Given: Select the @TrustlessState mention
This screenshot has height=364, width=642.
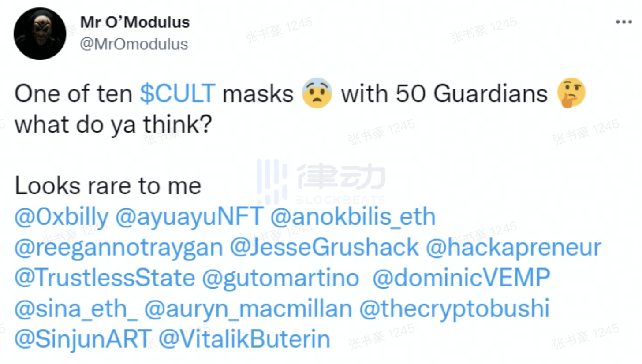Looking at the screenshot, I should point(105,279).
